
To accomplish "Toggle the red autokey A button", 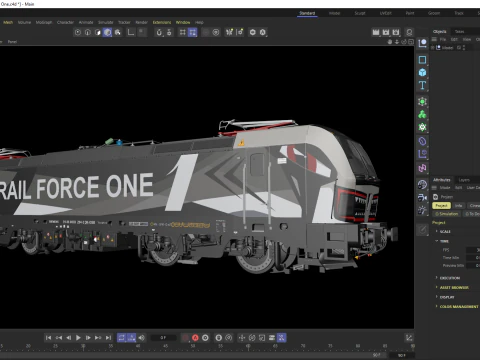I will coord(195,338).
